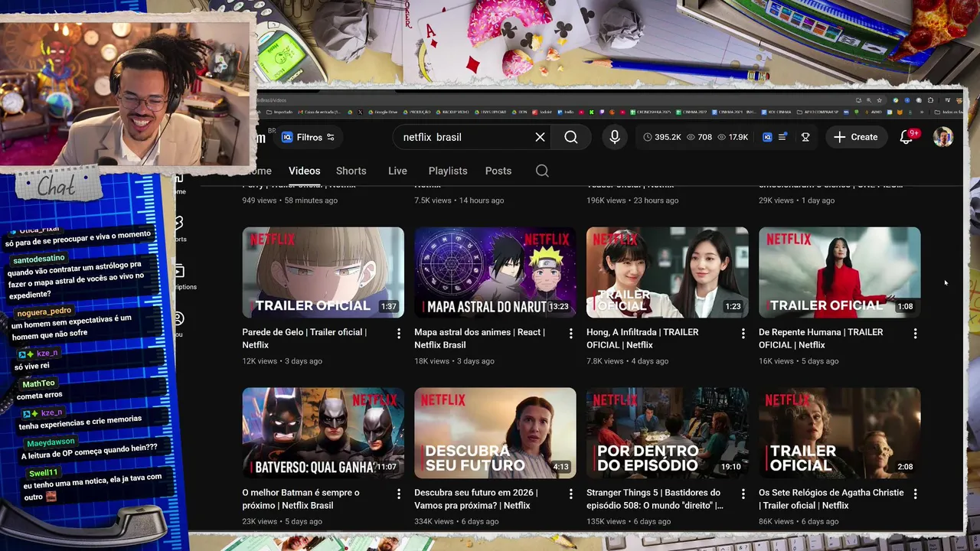The width and height of the screenshot is (980, 551).
Task: Open Hong, A Infiltrada trailer thumbnail
Action: tap(668, 272)
